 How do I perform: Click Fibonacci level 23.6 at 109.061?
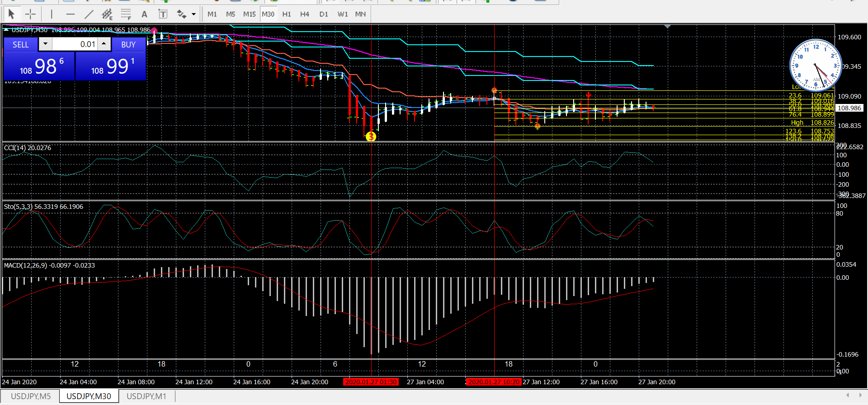[811, 95]
